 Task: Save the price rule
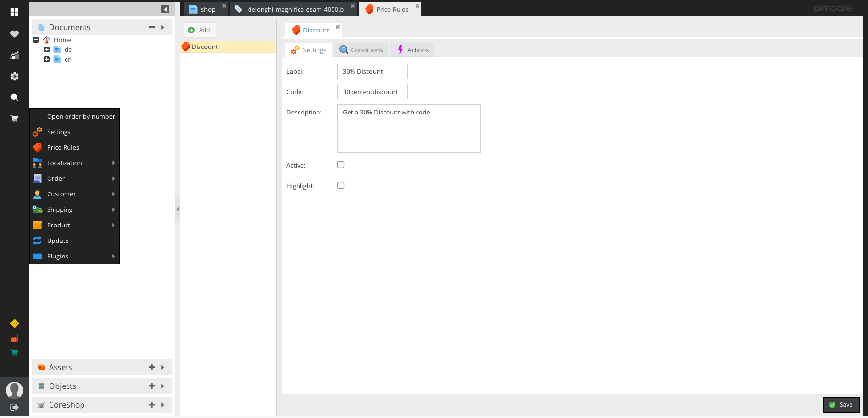point(841,405)
